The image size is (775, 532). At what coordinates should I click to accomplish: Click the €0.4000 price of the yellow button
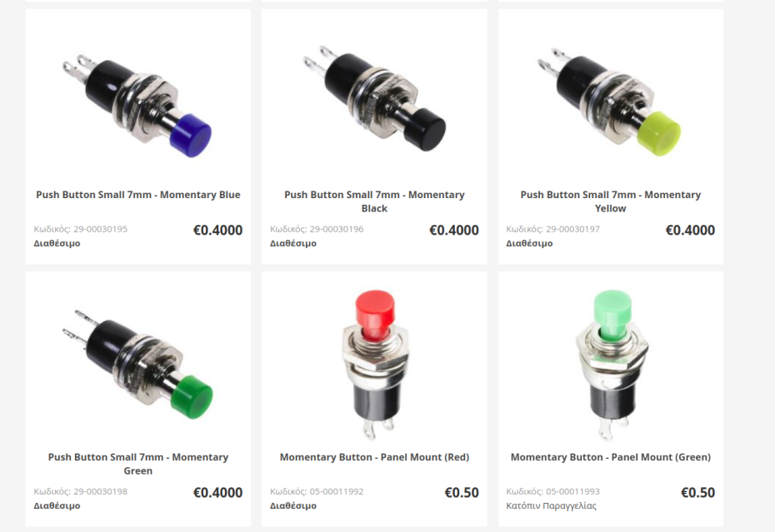pos(690,230)
